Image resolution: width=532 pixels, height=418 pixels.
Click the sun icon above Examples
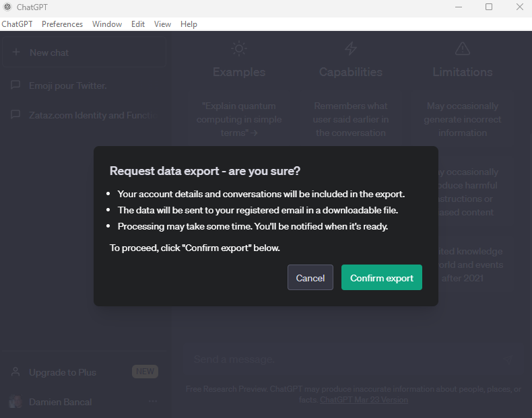tap(239, 48)
